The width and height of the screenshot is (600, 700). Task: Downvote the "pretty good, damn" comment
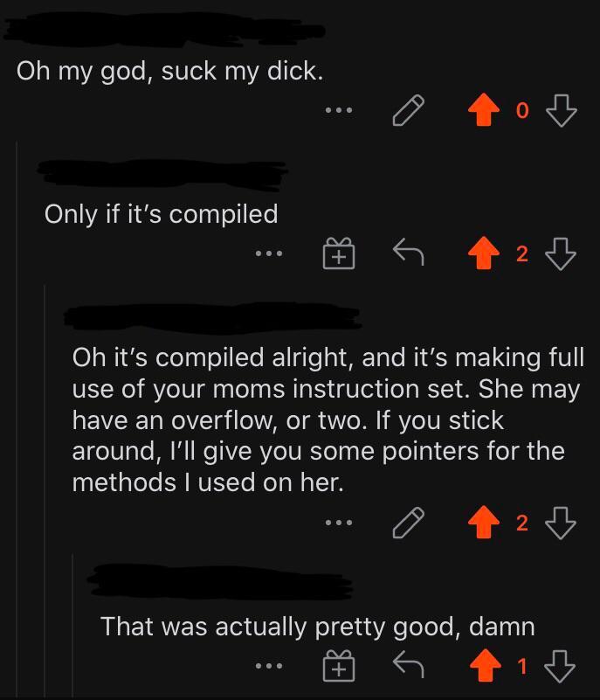pos(561,667)
